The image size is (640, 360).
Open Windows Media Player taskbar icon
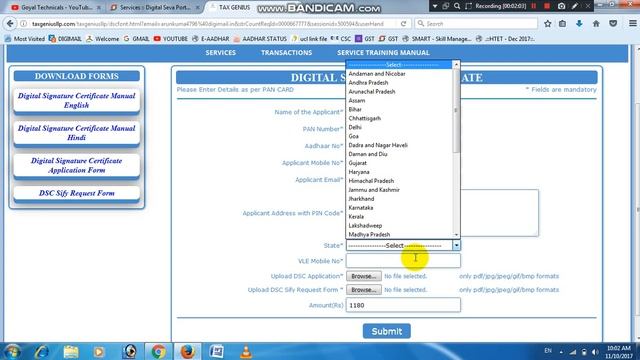click(99, 351)
